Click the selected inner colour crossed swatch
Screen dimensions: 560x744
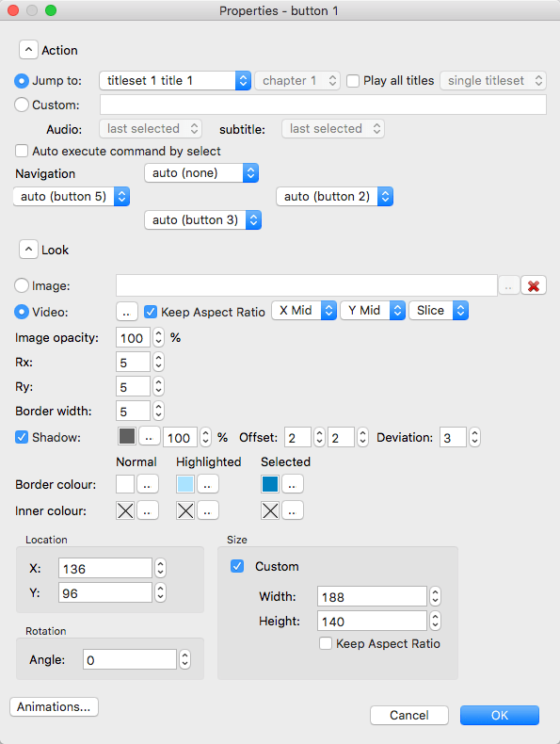click(x=270, y=511)
